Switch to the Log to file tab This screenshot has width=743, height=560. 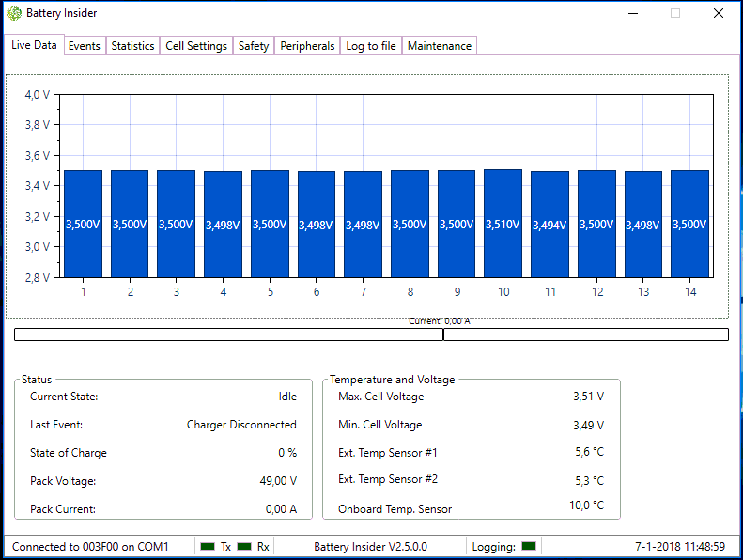pos(371,46)
